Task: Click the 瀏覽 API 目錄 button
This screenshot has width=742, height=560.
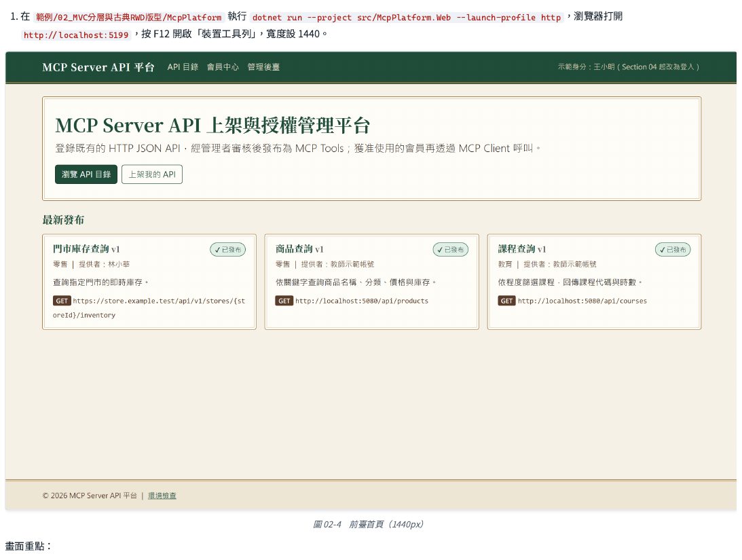Action: click(86, 174)
